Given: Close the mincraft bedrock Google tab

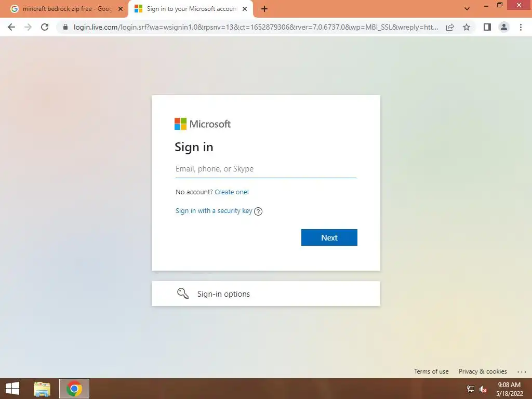Looking at the screenshot, I should tap(121, 9).
